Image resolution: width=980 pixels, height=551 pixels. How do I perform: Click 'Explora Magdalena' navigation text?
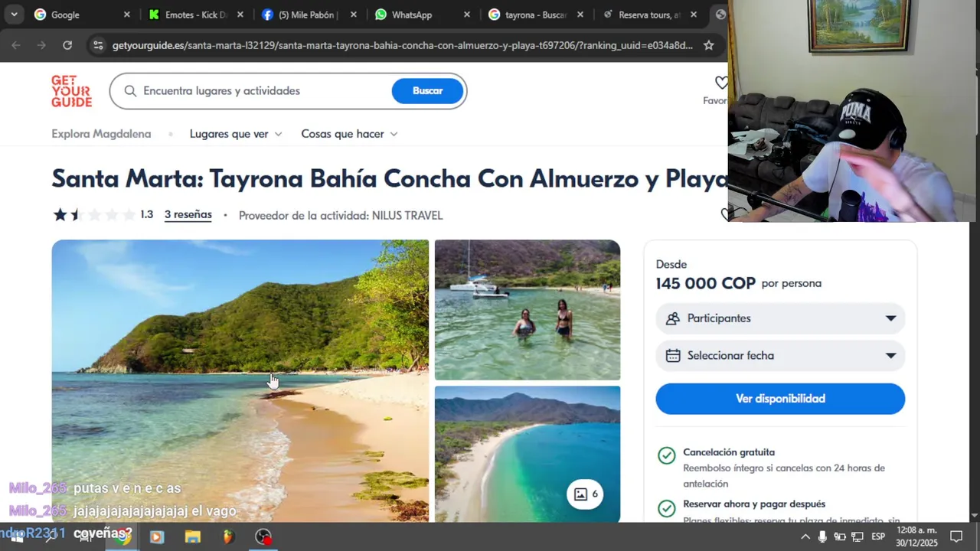[x=101, y=134]
